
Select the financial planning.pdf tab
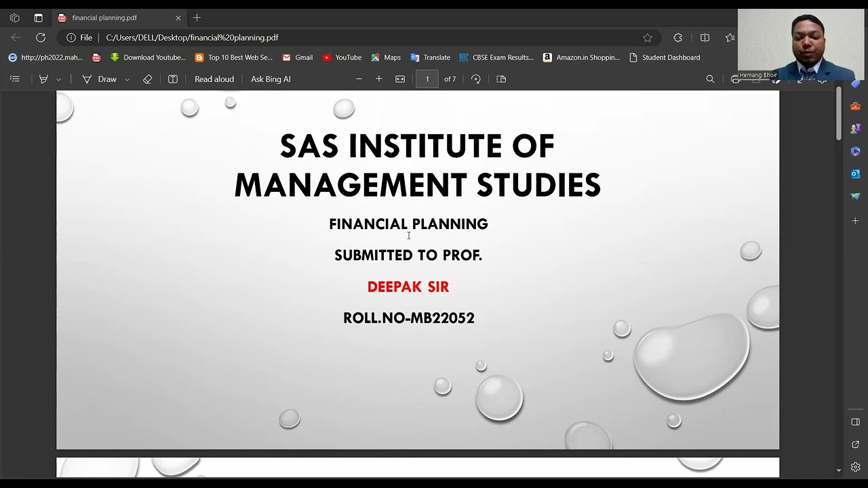119,18
